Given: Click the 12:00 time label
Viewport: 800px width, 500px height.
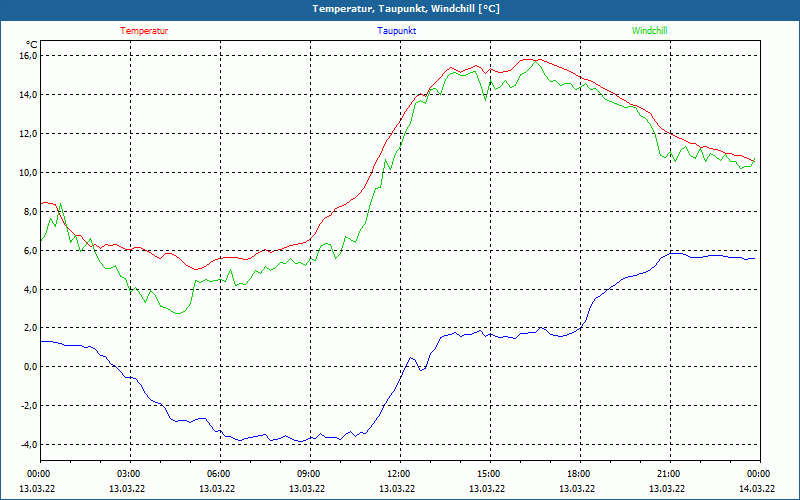Looking at the screenshot, I should tap(401, 473).
